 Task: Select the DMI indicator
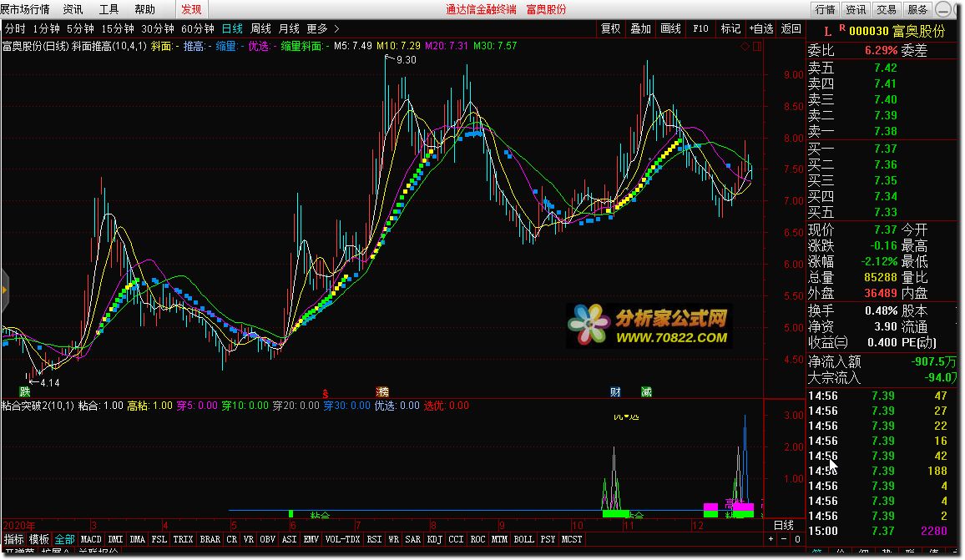116,539
